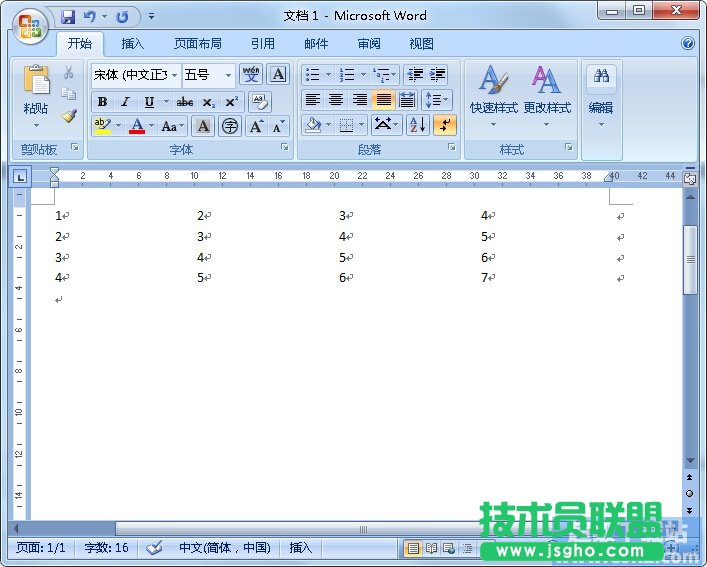Screen dimensions: 707x567
Task: Toggle Bold formatting
Action: [102, 101]
